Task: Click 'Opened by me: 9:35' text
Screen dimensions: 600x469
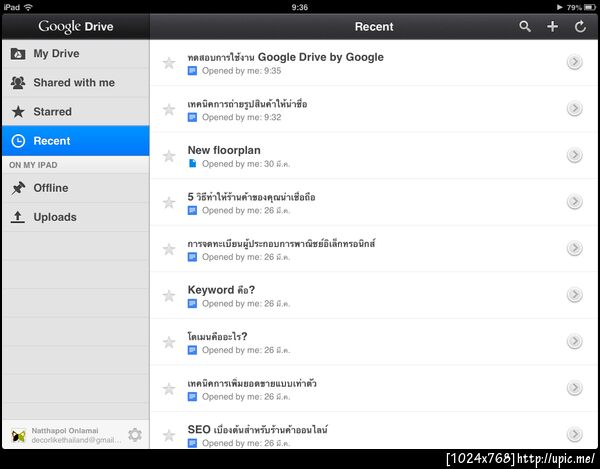Action: pos(241,71)
